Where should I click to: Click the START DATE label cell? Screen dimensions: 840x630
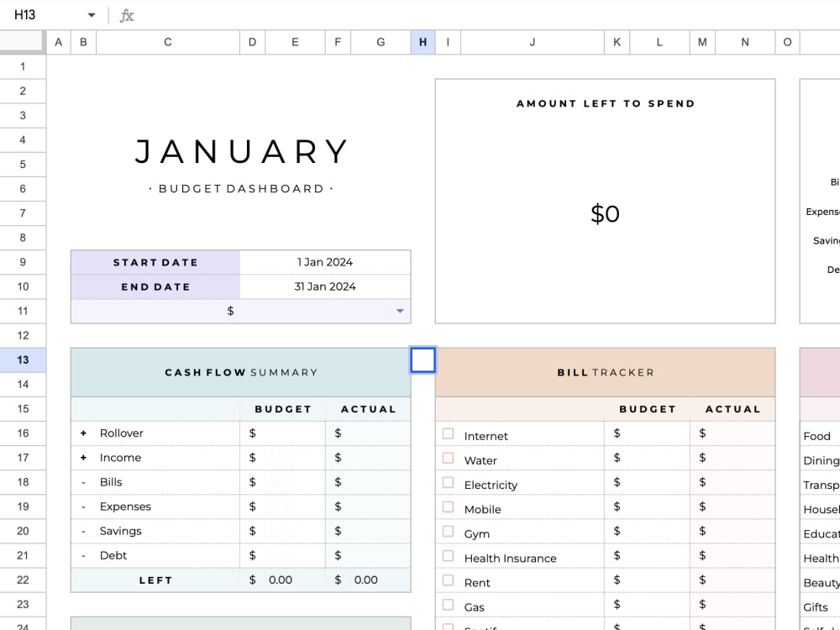coord(155,262)
